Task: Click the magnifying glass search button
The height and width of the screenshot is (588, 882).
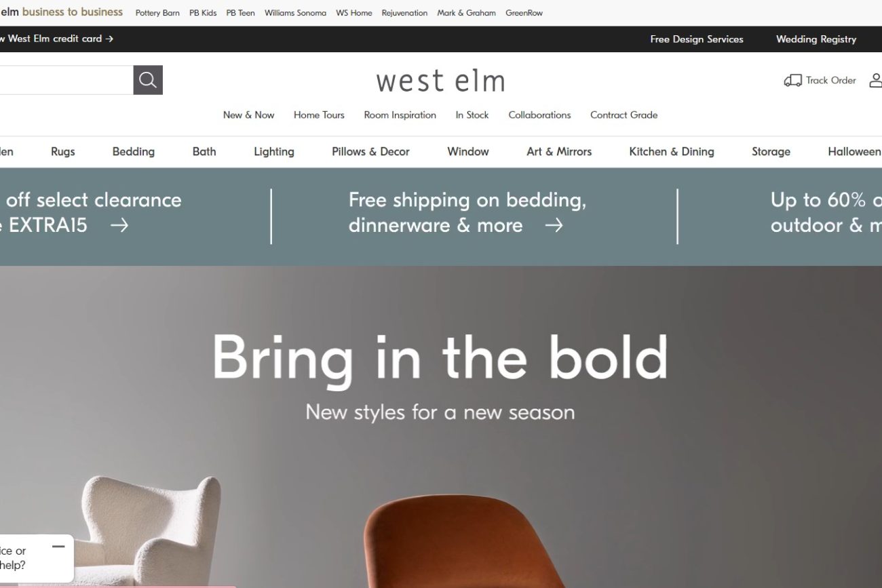Action: point(148,80)
